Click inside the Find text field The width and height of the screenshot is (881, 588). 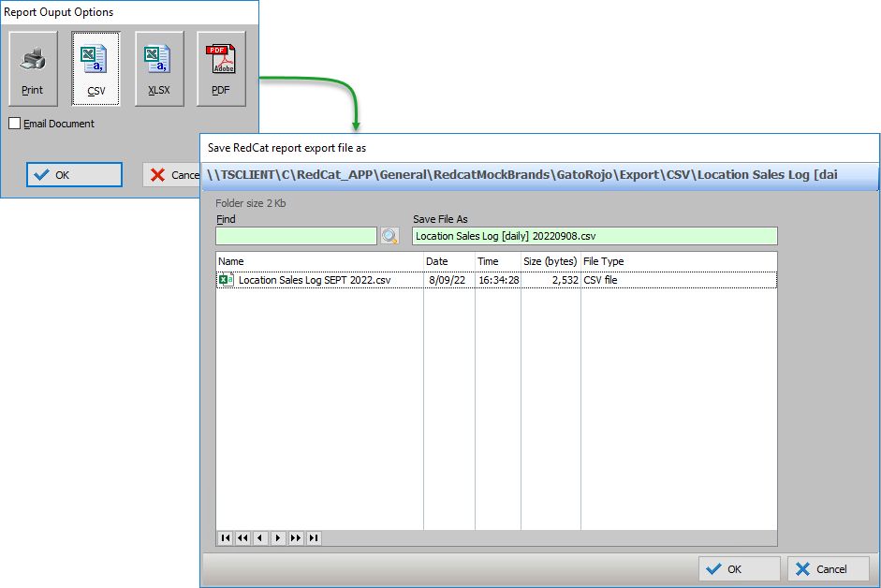click(296, 236)
